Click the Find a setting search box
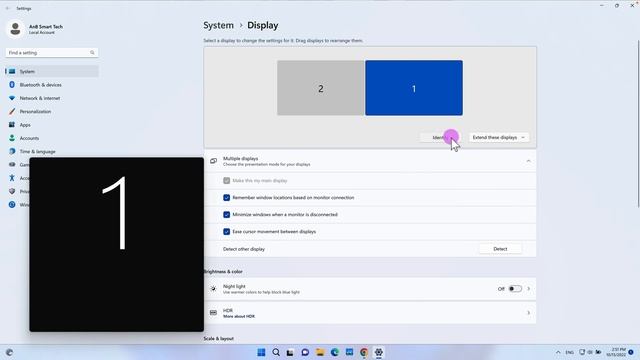 pos(52,53)
